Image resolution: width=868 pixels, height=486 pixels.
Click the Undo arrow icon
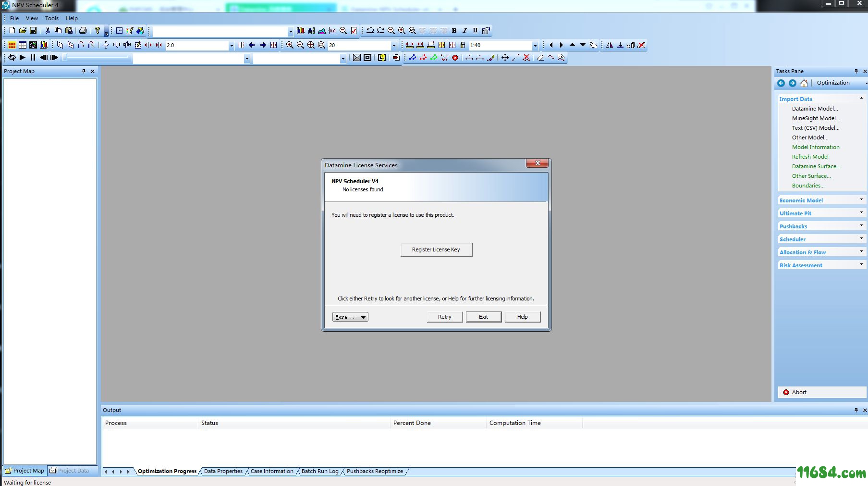coord(370,30)
